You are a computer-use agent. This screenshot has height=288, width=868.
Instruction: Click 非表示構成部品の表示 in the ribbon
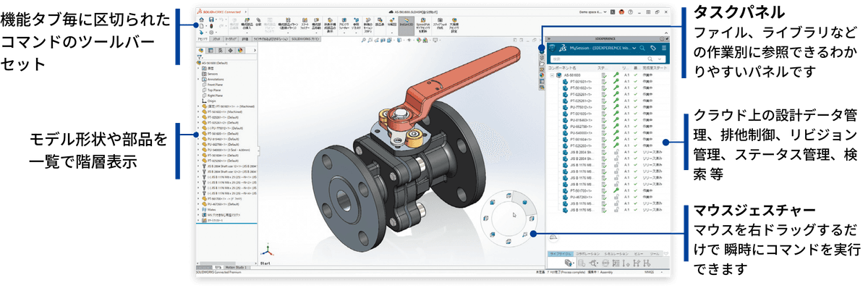pos(329,25)
